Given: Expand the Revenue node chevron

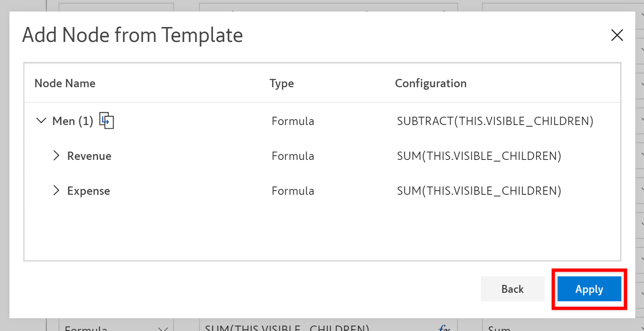Looking at the screenshot, I should coord(56,156).
